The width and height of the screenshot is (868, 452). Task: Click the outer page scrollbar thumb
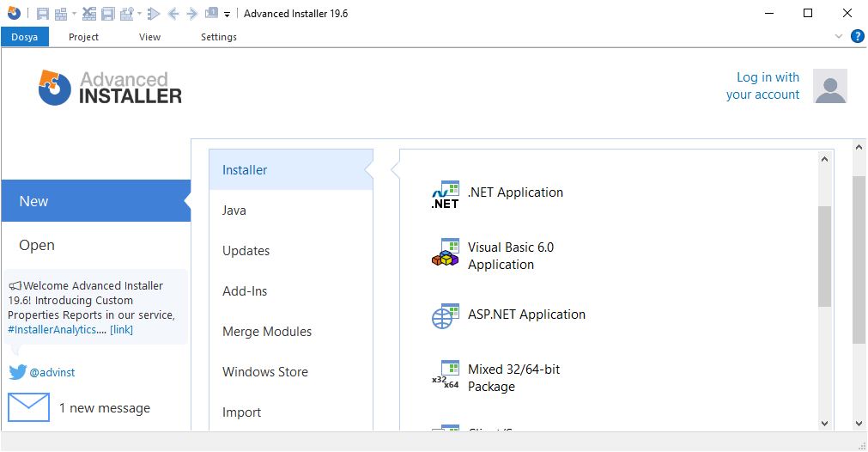coord(859,260)
